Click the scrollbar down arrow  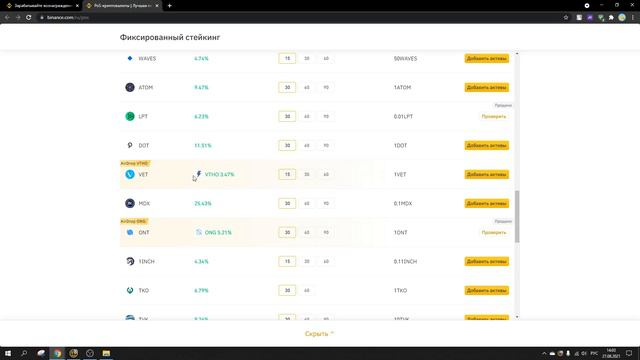pyautogui.click(x=517, y=317)
